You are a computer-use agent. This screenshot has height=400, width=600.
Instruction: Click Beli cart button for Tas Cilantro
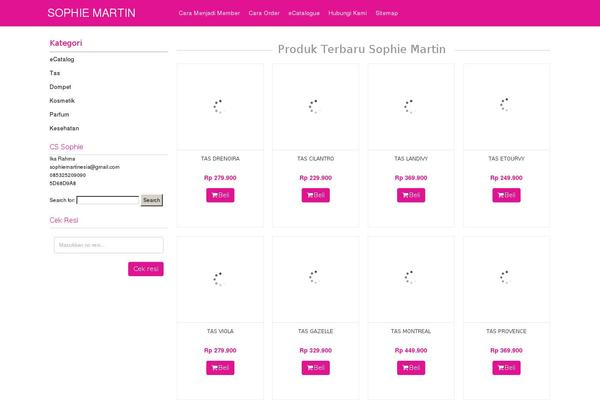tap(316, 195)
